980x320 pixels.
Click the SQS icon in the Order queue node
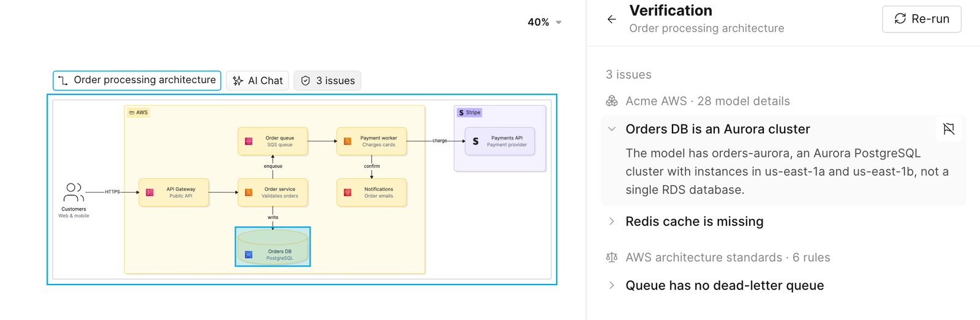click(249, 141)
